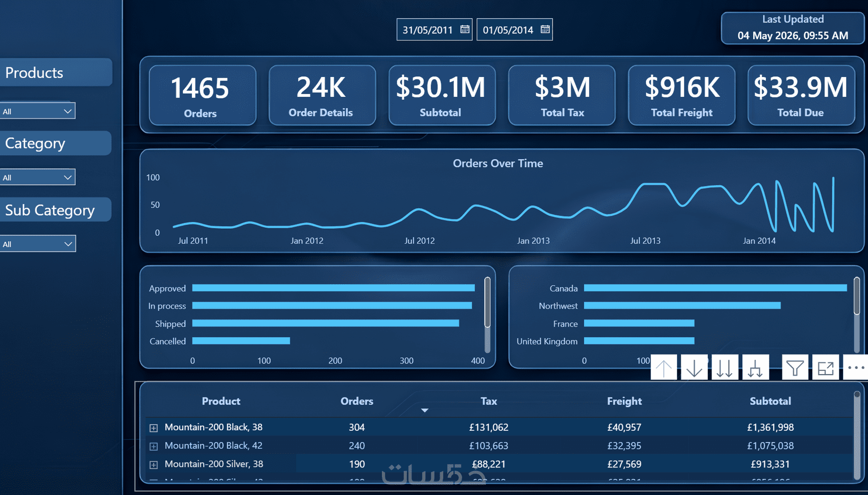Expand Mountain-200 Silver, 38 row
The width and height of the screenshot is (868, 495).
154,464
